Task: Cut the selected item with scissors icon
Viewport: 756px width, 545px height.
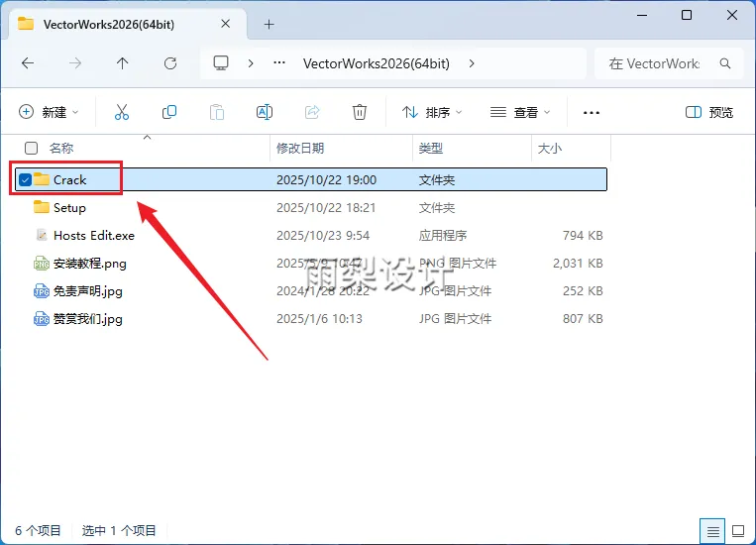Action: point(122,112)
